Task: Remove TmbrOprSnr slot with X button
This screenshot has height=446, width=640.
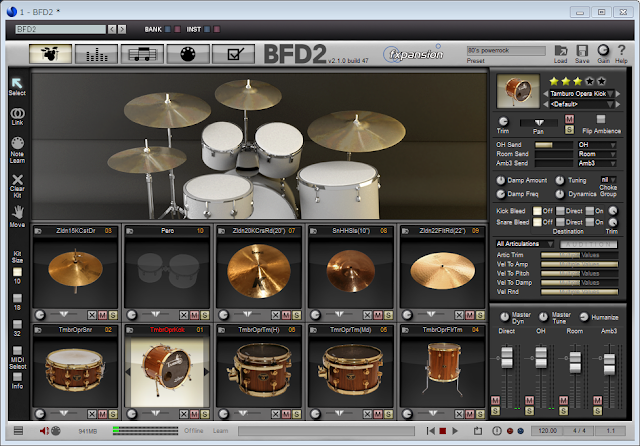Action: [92, 414]
